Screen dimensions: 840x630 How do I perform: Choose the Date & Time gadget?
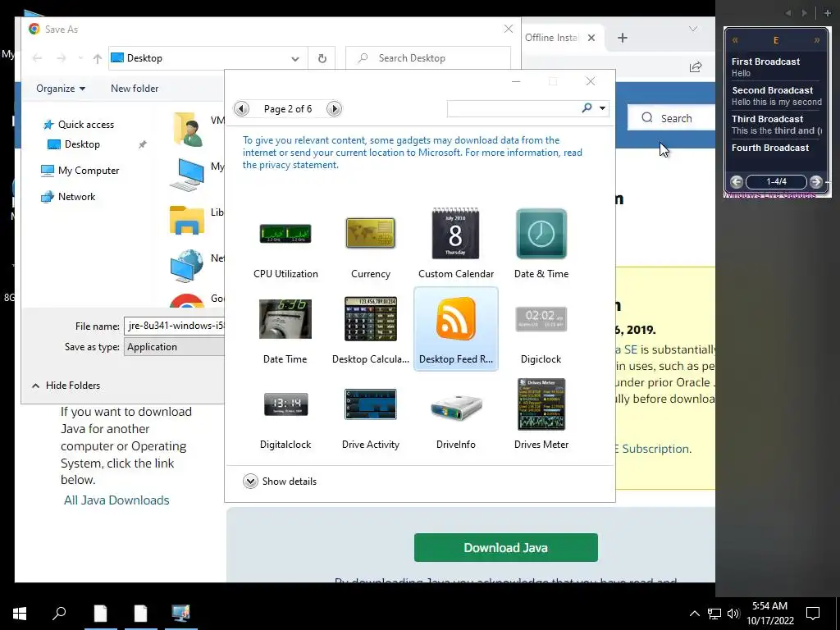(541, 244)
